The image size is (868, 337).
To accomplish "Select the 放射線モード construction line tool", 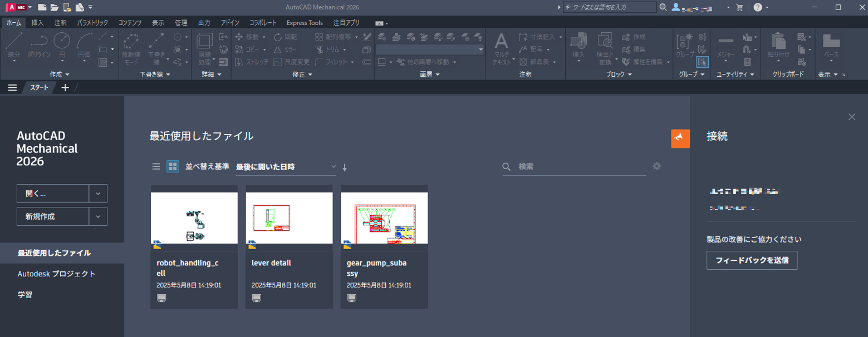I will [131, 49].
